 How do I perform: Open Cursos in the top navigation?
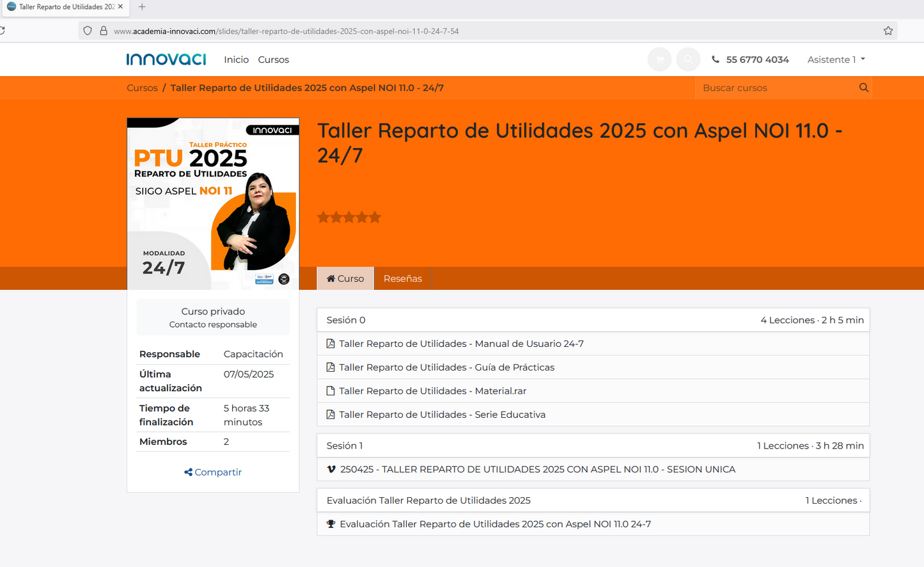[274, 60]
